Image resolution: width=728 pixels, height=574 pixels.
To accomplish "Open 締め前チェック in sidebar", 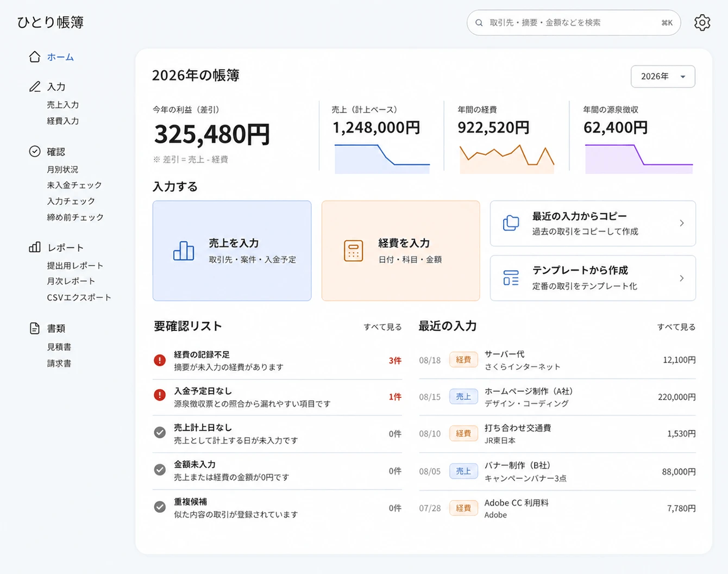I will (75, 217).
